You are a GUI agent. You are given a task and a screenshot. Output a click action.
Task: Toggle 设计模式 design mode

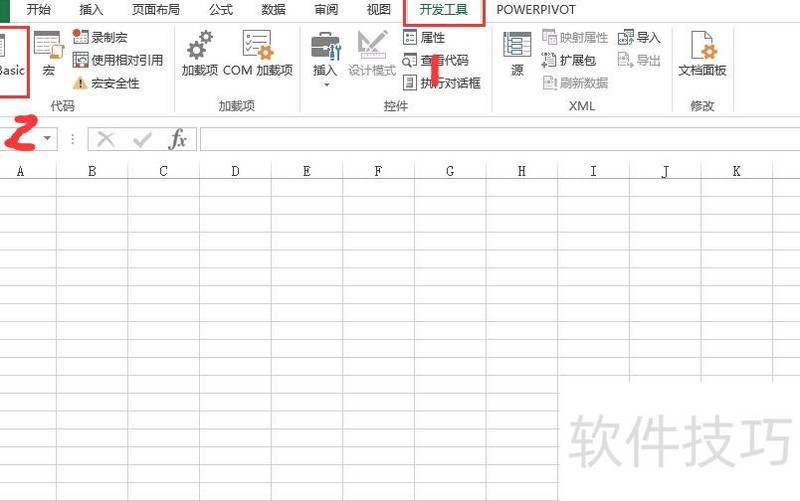pos(372,53)
